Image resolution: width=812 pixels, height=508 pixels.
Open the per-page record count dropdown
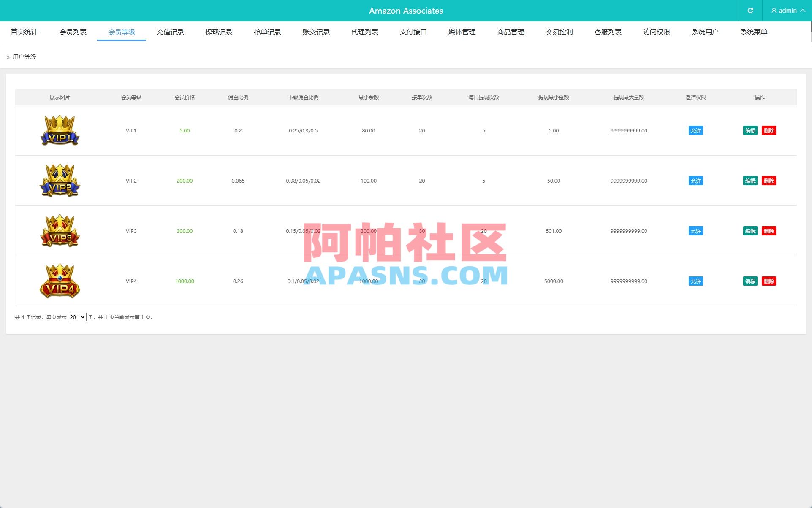(77, 317)
